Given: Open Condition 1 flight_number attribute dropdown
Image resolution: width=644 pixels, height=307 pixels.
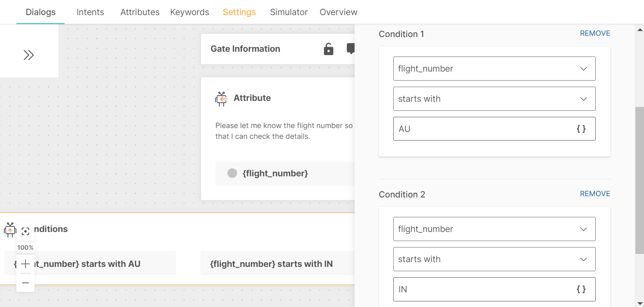Looking at the screenshot, I should pos(494,69).
